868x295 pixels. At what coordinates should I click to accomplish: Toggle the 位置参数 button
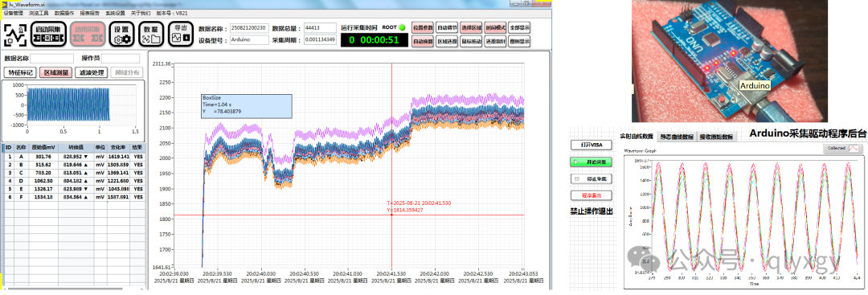pyautogui.click(x=423, y=27)
